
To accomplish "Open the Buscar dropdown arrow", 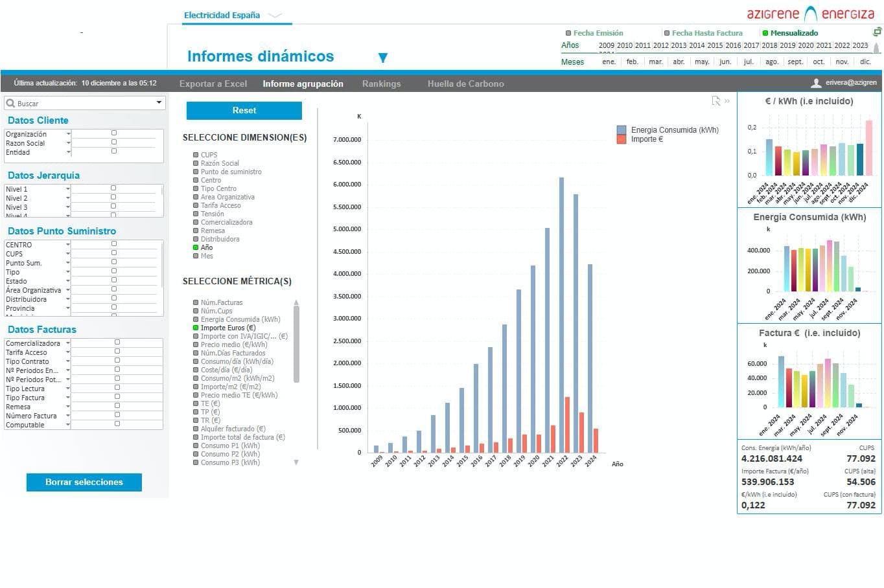I will click(x=159, y=103).
